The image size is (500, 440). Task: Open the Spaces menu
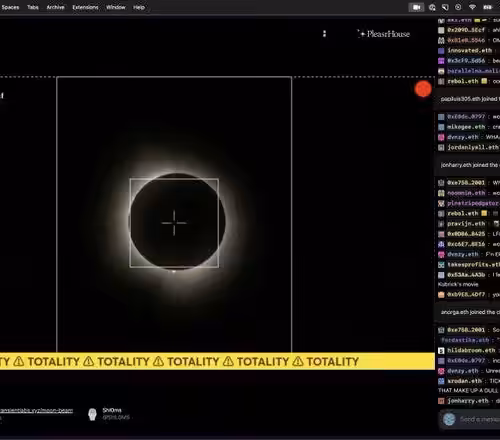(10, 7)
